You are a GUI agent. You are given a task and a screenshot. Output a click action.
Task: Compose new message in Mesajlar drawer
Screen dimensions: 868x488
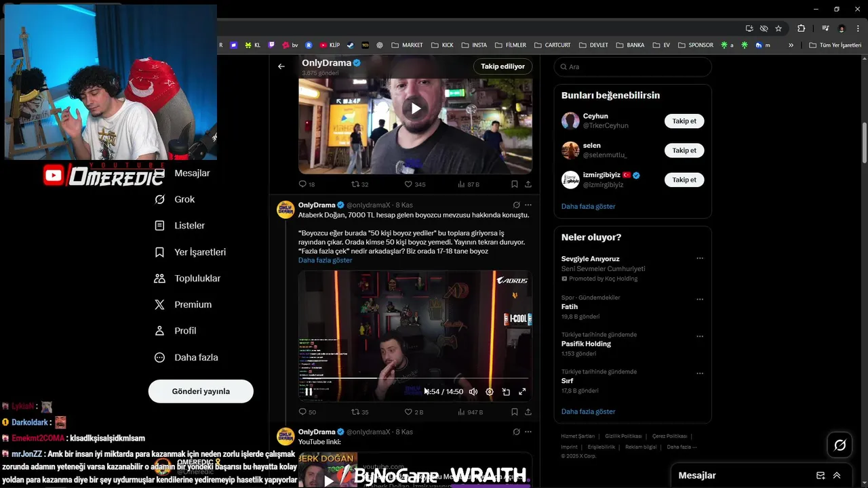coord(821,476)
